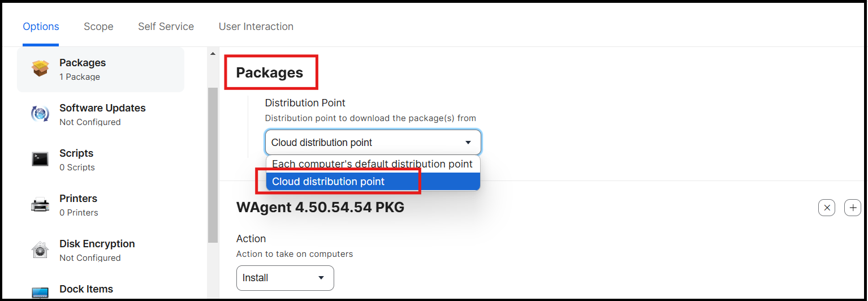The image size is (868, 301).
Task: Click the Packages box icon in sidebar
Action: point(40,69)
